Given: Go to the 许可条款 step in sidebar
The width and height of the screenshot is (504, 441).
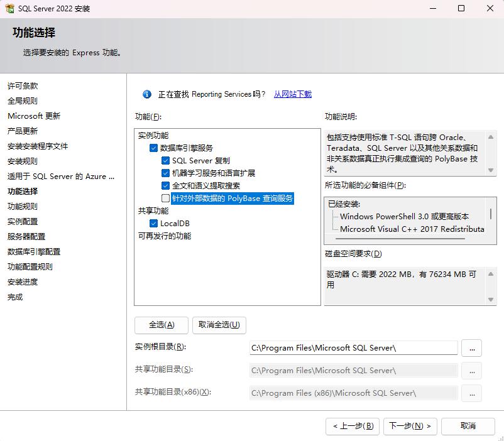Looking at the screenshot, I should [x=23, y=86].
